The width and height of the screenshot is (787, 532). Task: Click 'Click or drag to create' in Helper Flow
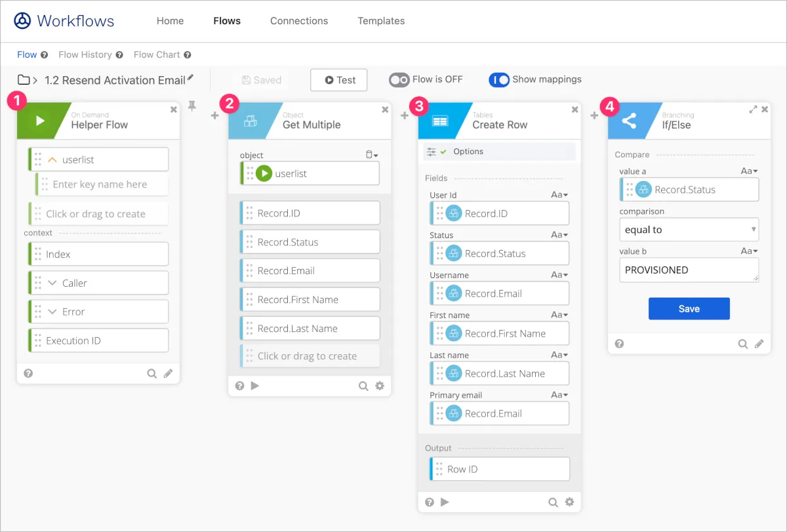click(x=98, y=214)
